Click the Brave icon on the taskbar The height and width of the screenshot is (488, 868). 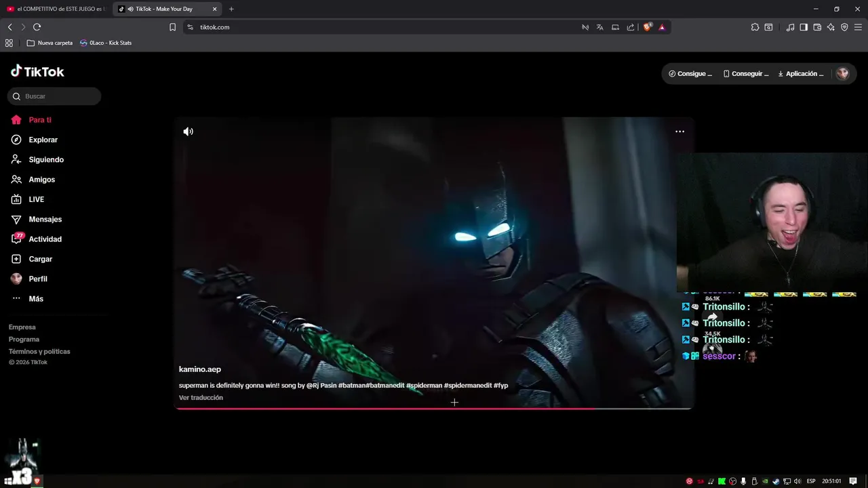[x=37, y=481]
